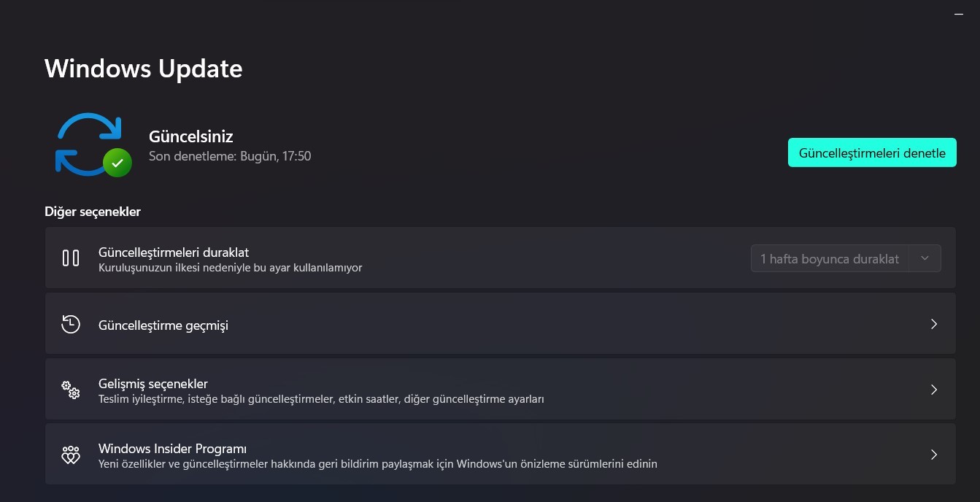Click the pause icon beside Güncelleştirmeleri duraklat
The image size is (980, 502).
(x=71, y=258)
